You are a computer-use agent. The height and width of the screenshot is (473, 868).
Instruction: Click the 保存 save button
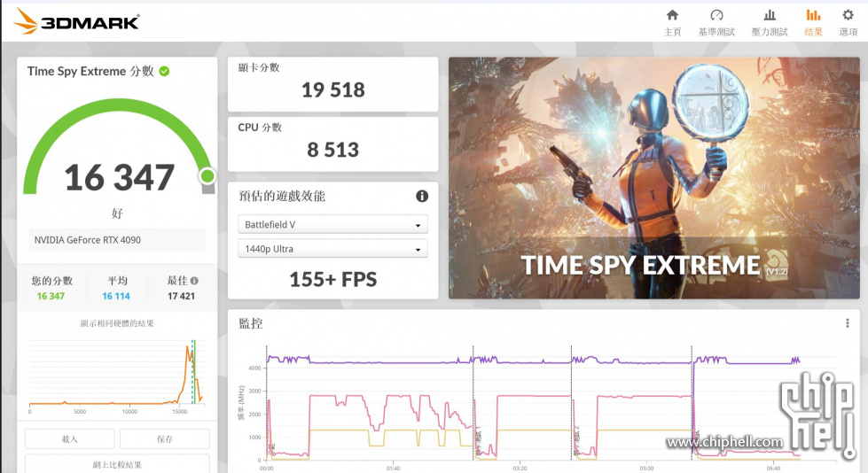[x=164, y=438]
